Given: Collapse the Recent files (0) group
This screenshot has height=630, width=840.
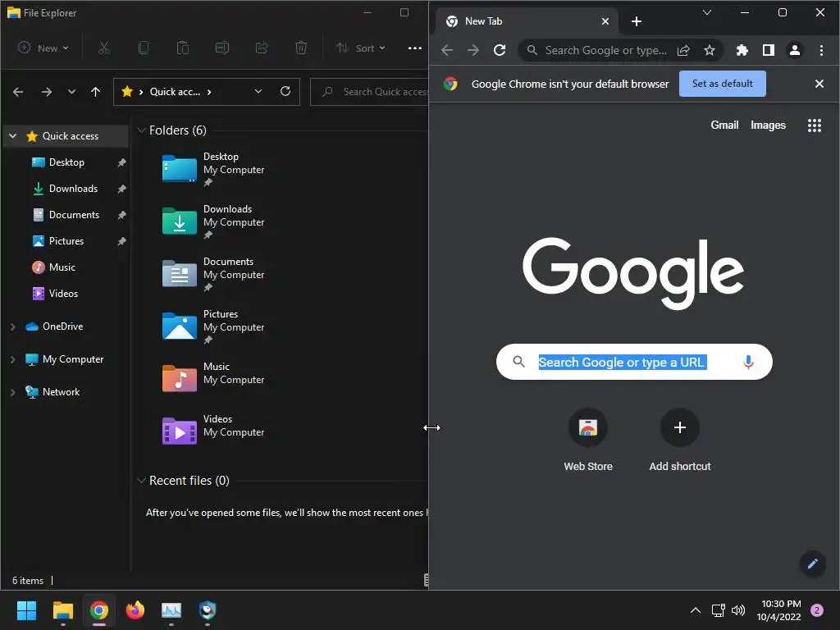Looking at the screenshot, I should point(141,481).
